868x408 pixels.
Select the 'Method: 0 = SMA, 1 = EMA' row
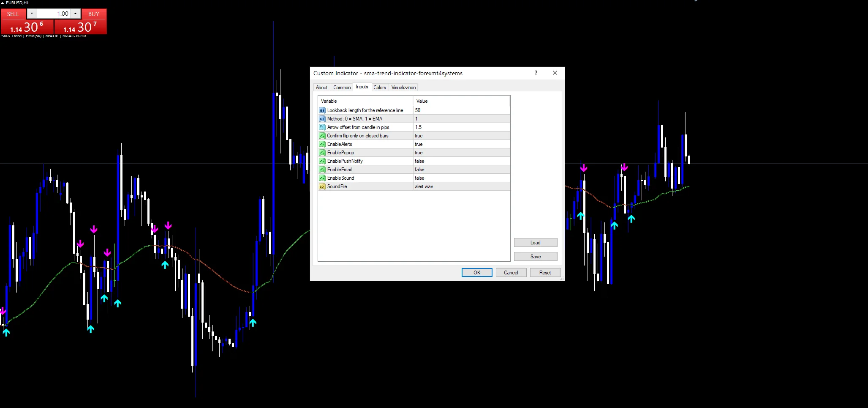click(414, 119)
